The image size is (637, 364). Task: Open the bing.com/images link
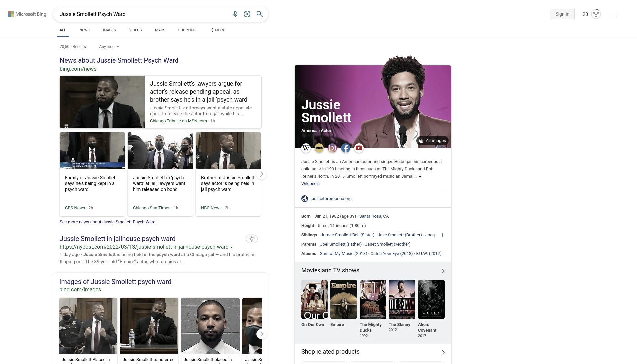coord(80,290)
